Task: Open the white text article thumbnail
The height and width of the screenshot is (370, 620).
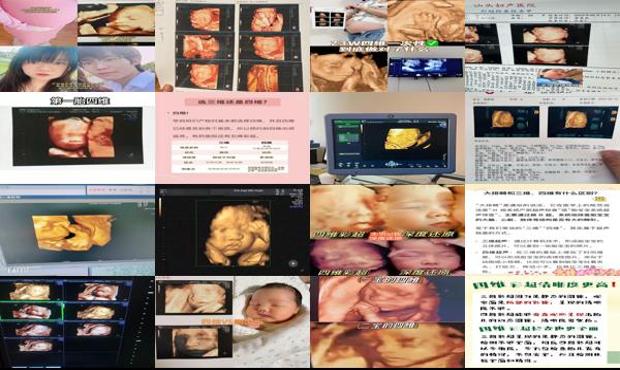Action: 542,230
